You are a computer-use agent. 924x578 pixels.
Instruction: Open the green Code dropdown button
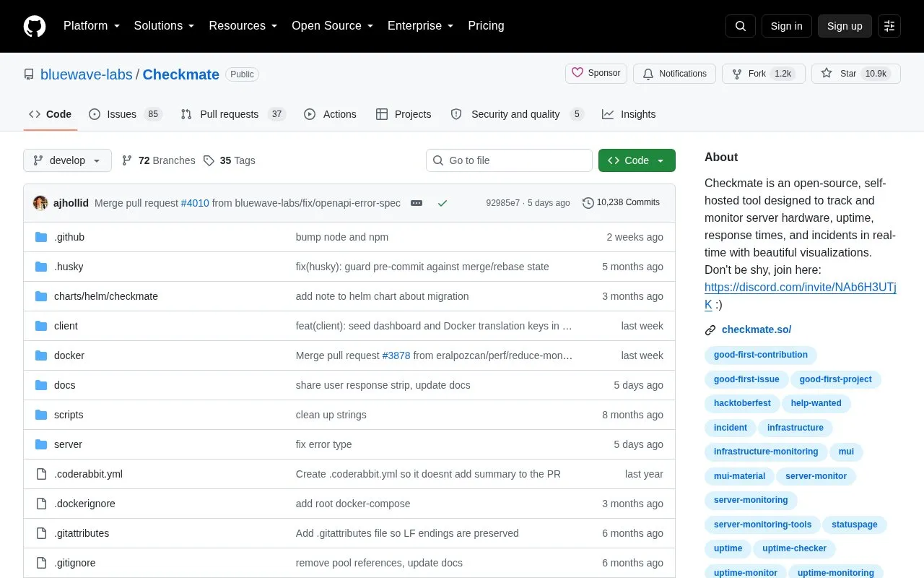[x=637, y=160]
